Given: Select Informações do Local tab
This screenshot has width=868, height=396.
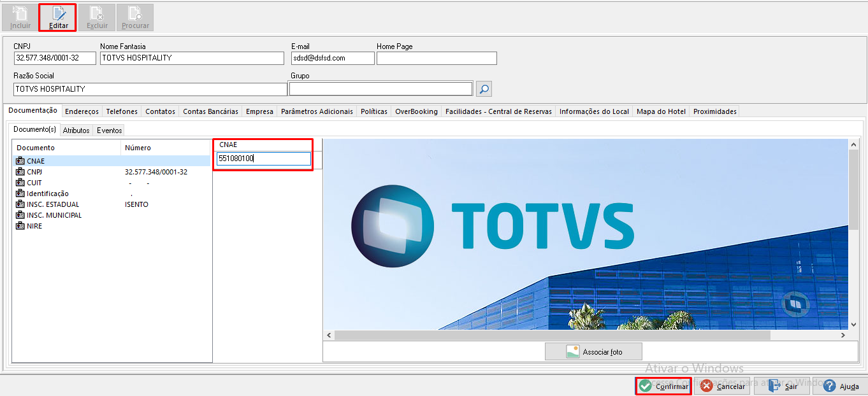Looking at the screenshot, I should coord(594,111).
